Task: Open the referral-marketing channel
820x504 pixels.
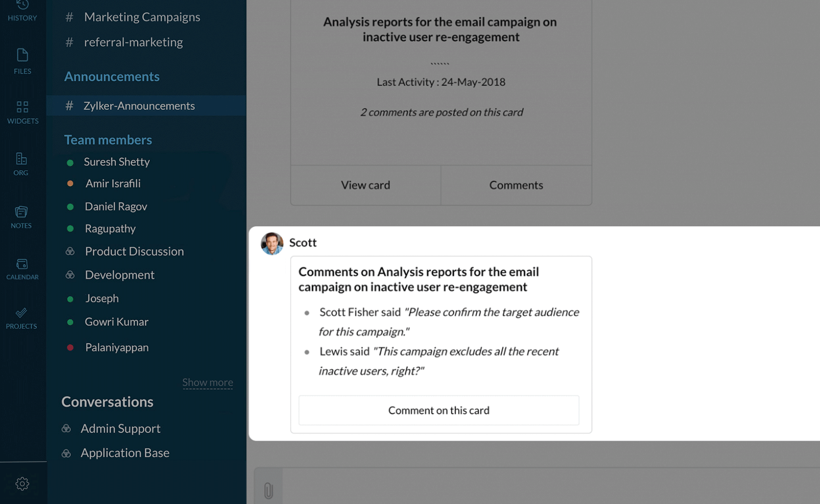Action: click(133, 42)
